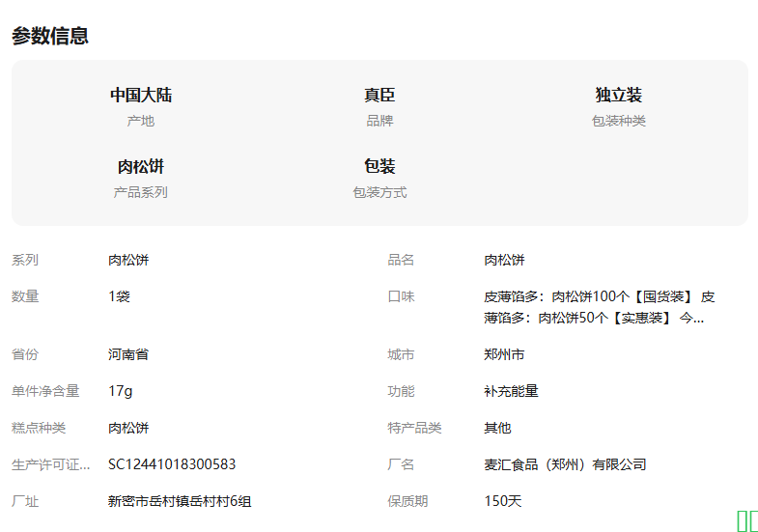The width and height of the screenshot is (758, 532).
Task: Select 肉松饼 in the product series card
Action: click(x=141, y=166)
